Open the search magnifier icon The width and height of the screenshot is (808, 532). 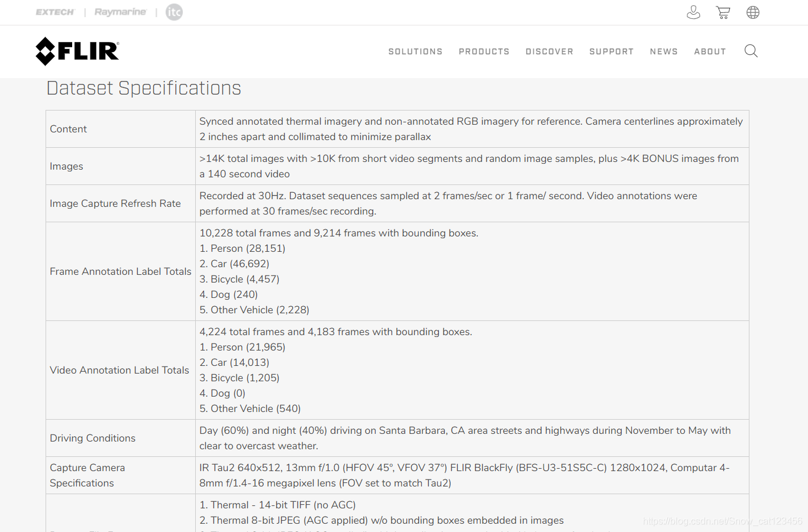click(751, 51)
